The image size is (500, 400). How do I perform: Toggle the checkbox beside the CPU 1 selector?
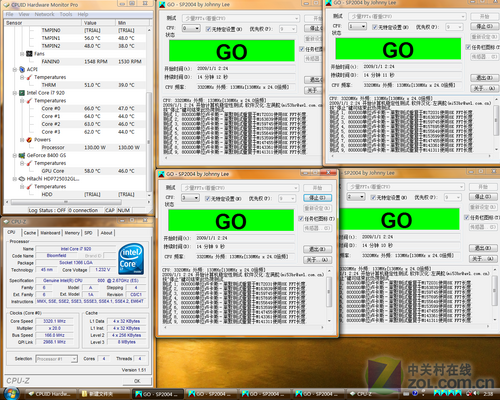[x=375, y=27]
